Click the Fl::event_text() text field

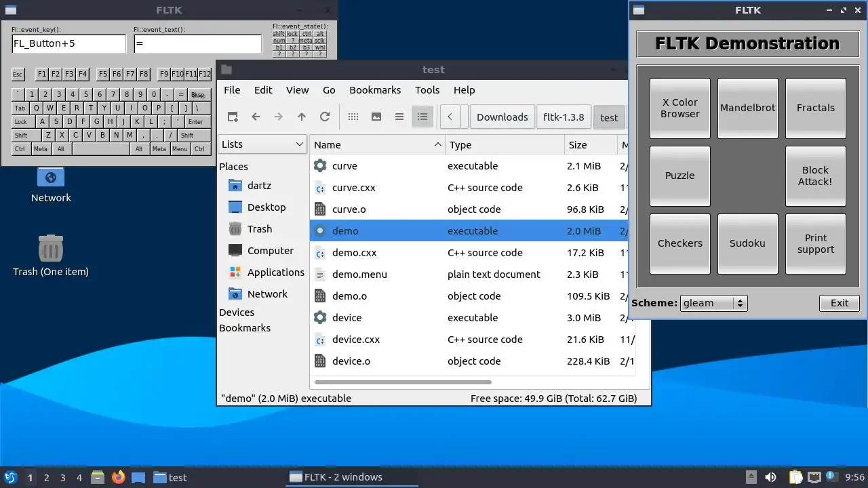point(198,44)
